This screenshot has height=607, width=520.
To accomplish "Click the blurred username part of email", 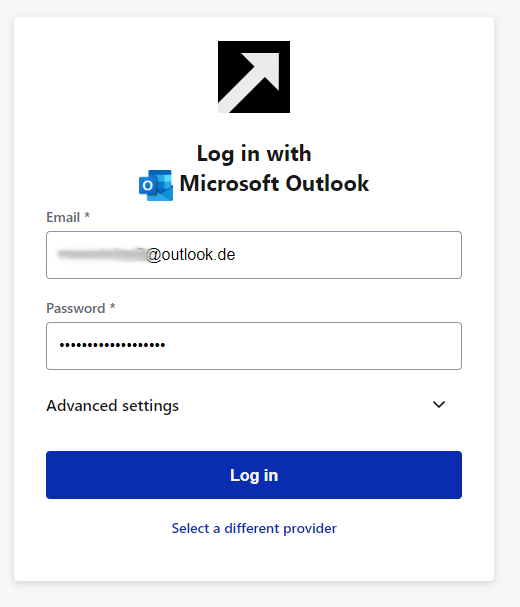I will click(x=101, y=254).
